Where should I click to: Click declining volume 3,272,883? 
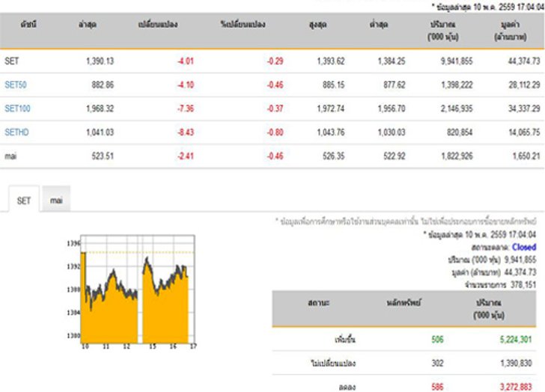516,387
